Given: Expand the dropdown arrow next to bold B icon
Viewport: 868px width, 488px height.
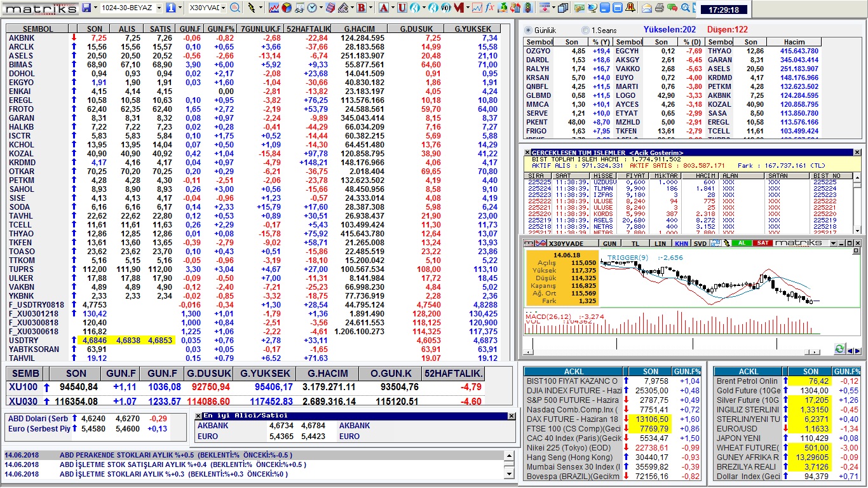Looking at the screenshot, I should click(x=370, y=8).
